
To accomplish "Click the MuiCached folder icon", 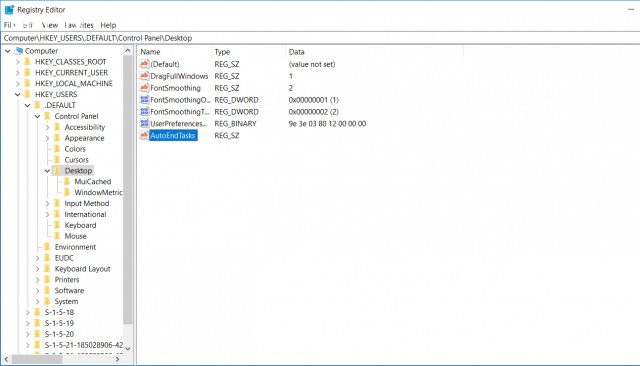I will [67, 182].
